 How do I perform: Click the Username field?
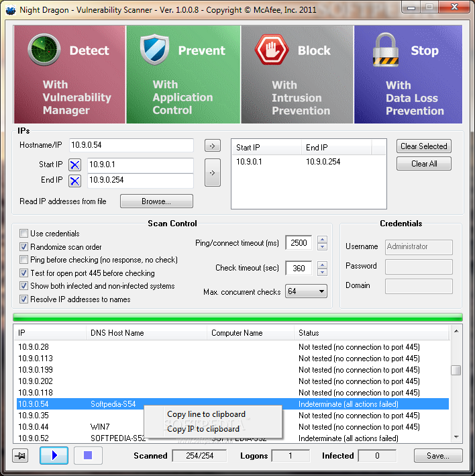pyautogui.click(x=419, y=247)
